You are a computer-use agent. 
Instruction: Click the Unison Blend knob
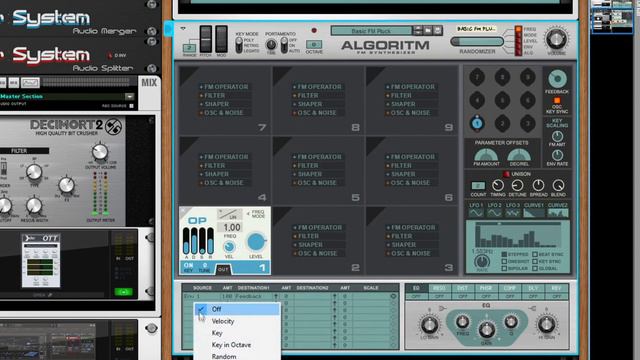click(x=558, y=186)
